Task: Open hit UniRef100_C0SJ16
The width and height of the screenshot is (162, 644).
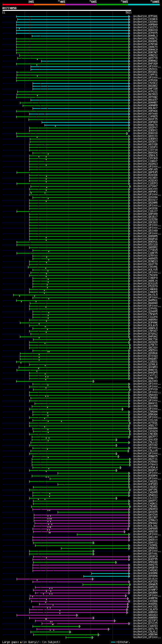Action: tap(145, 420)
